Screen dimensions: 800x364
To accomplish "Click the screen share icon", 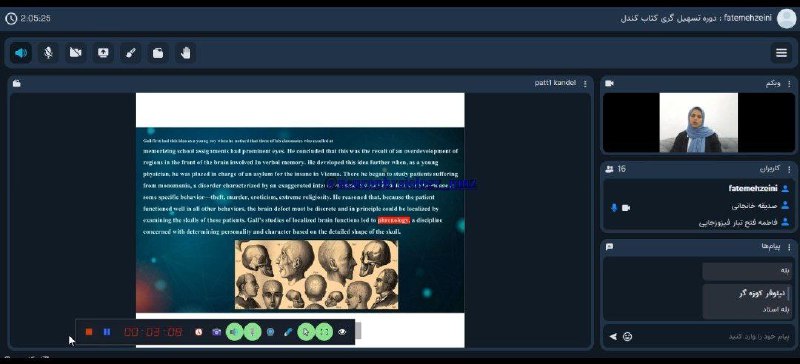I will (x=103, y=53).
